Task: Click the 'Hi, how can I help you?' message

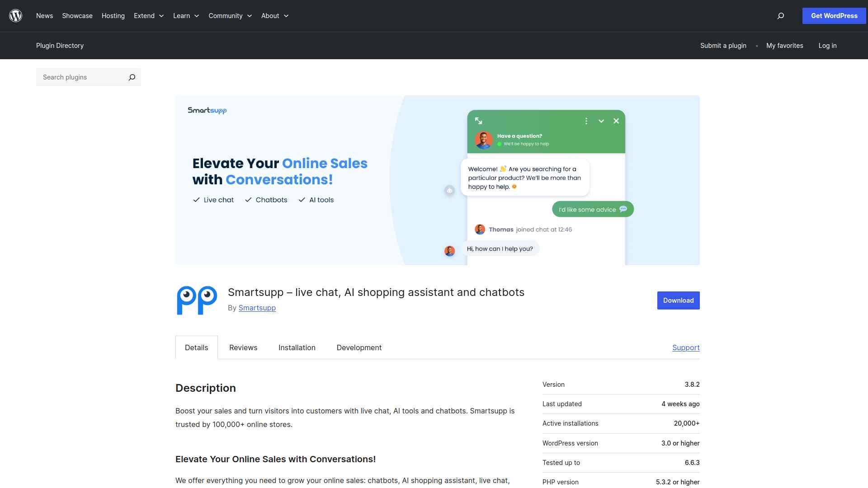Action: pyautogui.click(x=500, y=249)
